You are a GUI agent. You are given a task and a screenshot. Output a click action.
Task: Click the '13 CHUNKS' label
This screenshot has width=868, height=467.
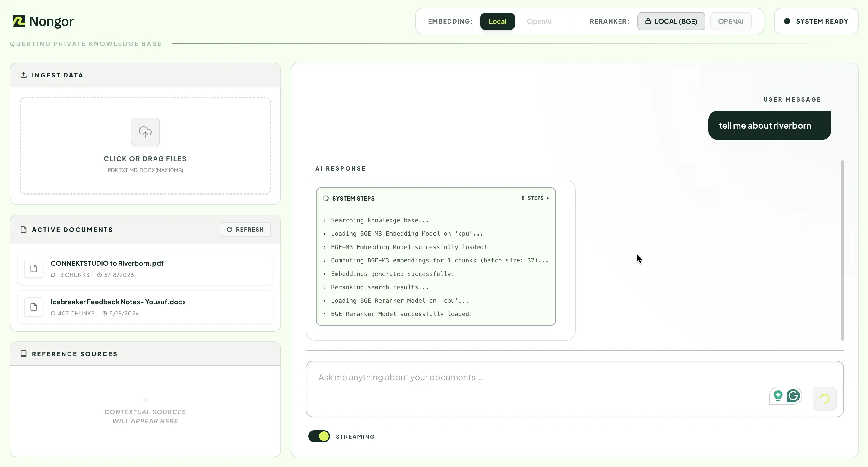pos(74,275)
